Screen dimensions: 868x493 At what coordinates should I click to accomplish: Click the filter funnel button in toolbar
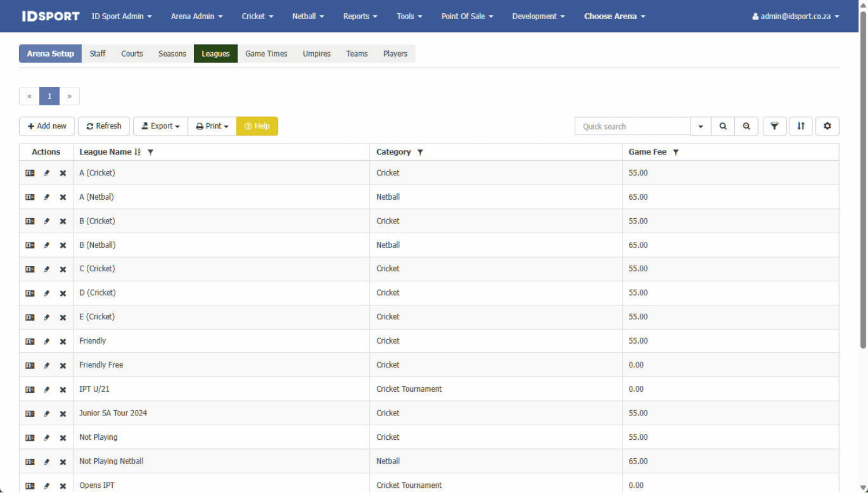point(774,126)
